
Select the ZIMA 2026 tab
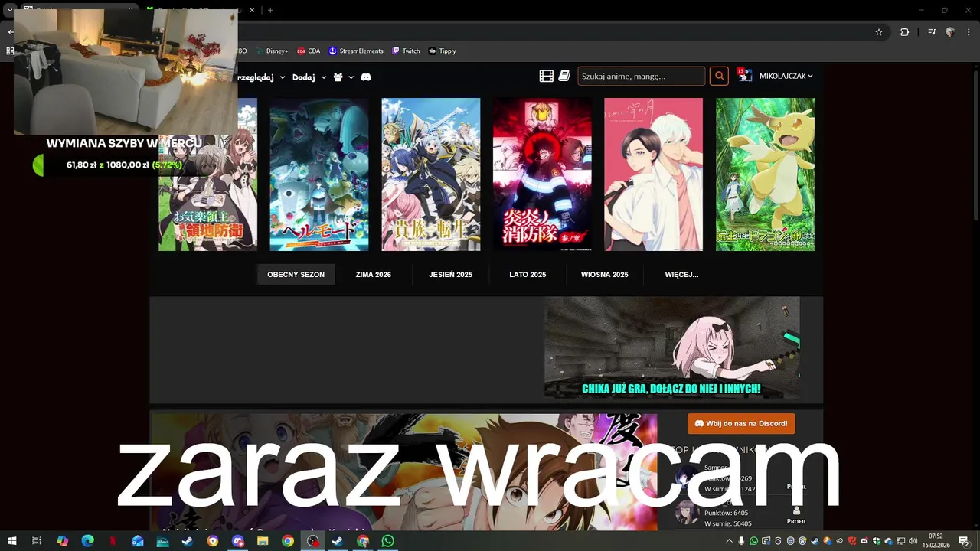click(x=374, y=274)
